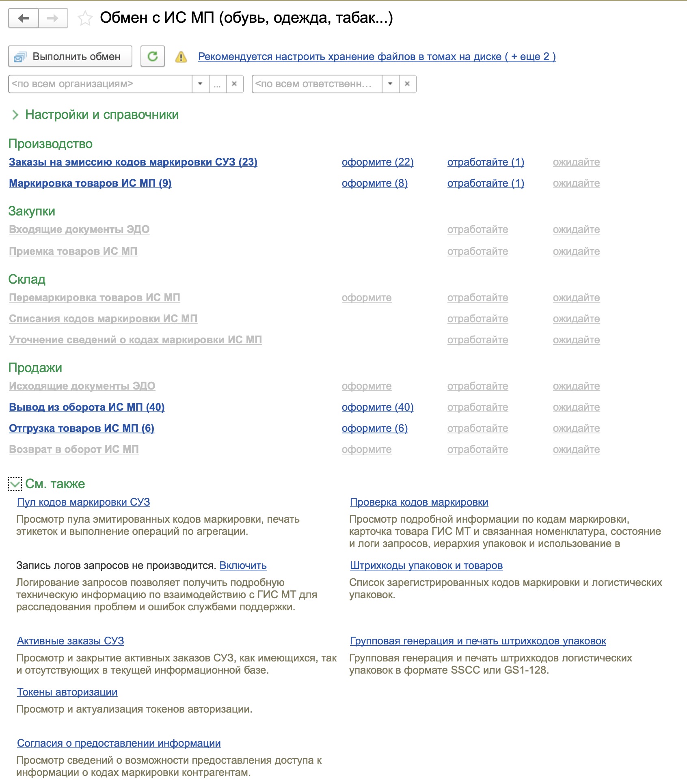Click оформите (40) for withdrawal from circulation
Image resolution: width=687 pixels, height=784 pixels.
[x=378, y=407]
